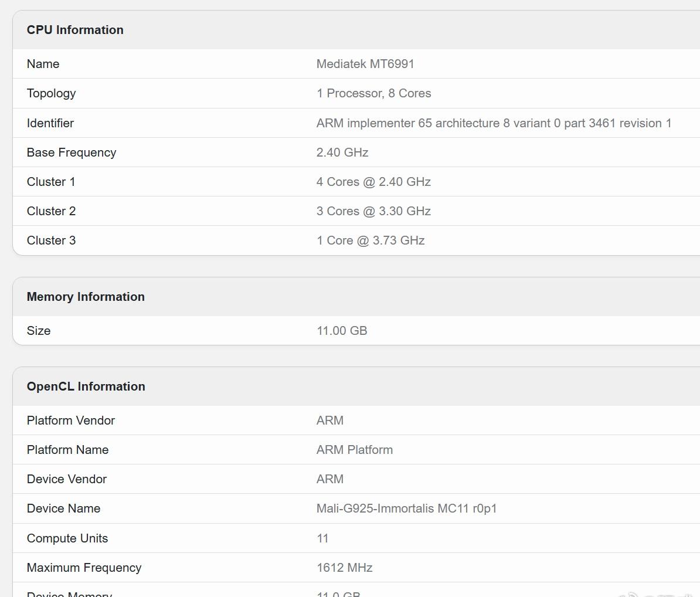Select the memory size value 11.00 GB
Screen dimensions: 700x597
[342, 331]
